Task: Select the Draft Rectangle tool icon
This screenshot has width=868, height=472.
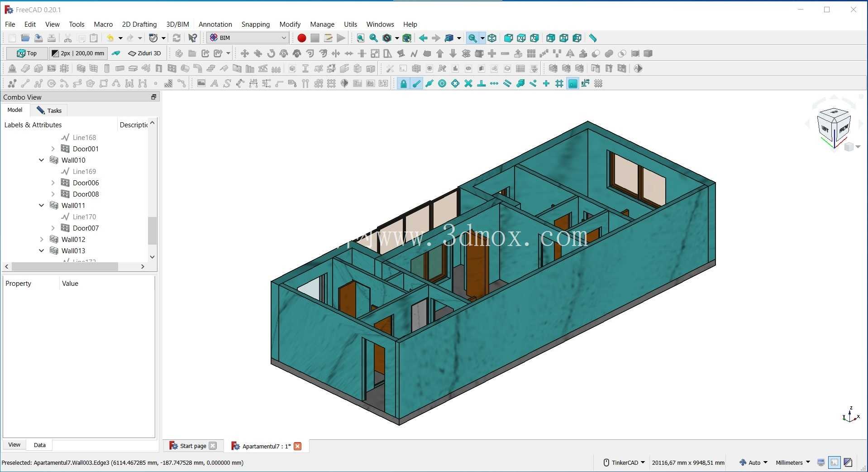Action: [104, 83]
